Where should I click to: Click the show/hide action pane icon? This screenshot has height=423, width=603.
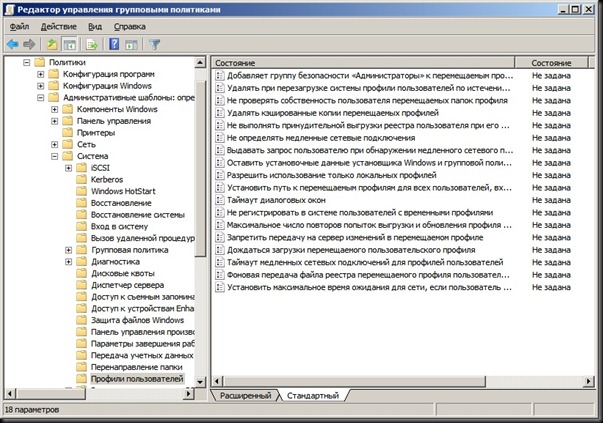(132, 44)
